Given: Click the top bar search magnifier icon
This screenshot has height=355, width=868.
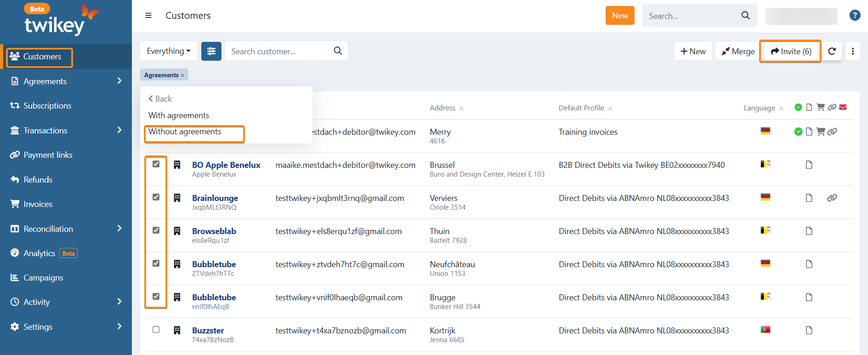Looking at the screenshot, I should coord(745,16).
